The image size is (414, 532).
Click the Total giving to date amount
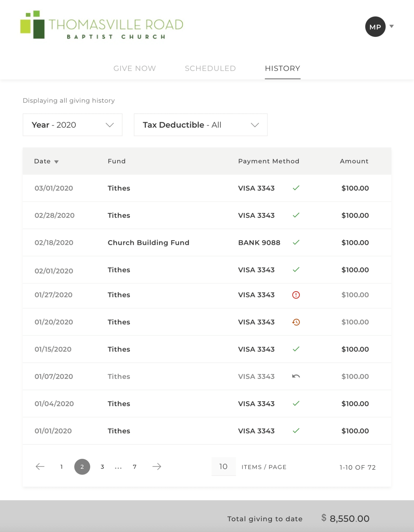345,518
